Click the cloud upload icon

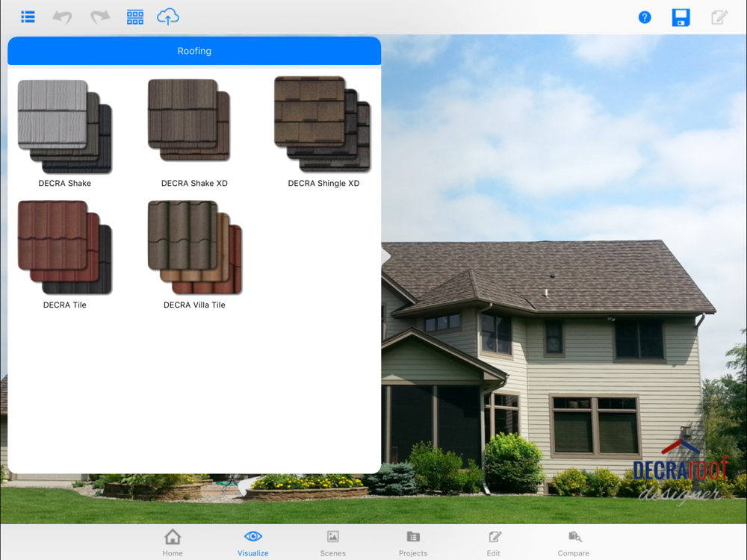[168, 16]
